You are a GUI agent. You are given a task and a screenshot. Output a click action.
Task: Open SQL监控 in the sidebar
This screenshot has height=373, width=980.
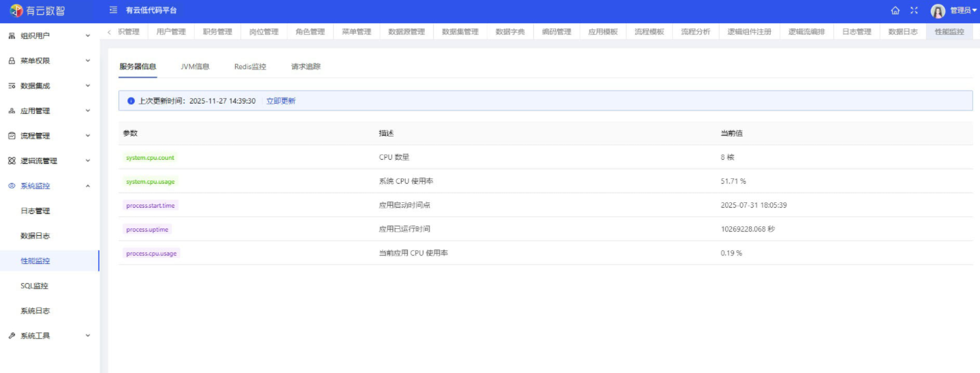point(34,286)
